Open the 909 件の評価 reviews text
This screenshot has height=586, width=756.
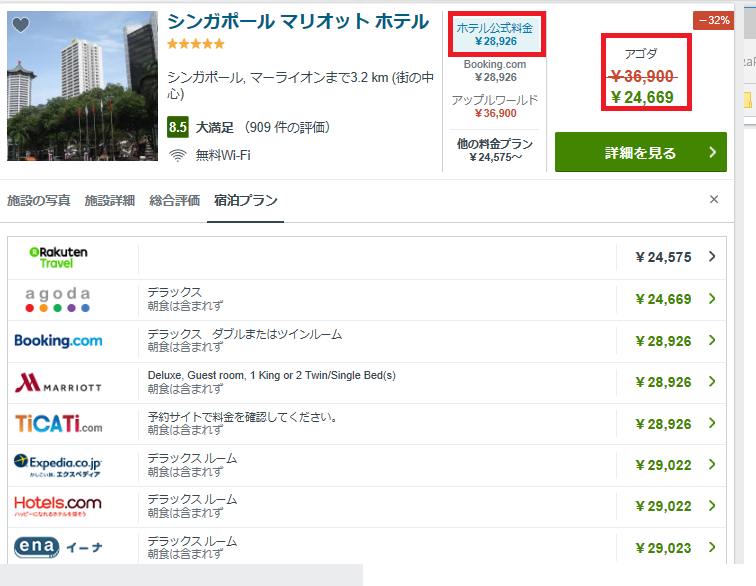click(287, 127)
